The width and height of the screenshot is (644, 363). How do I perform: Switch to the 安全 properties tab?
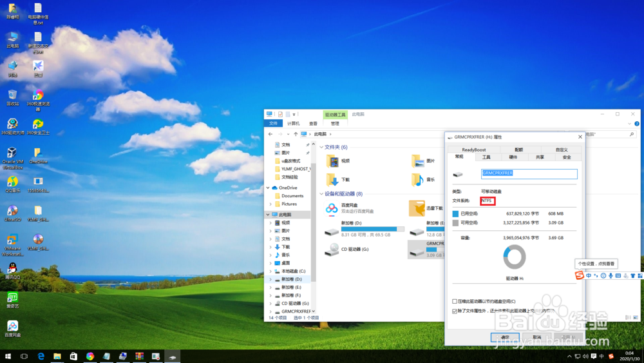567,157
